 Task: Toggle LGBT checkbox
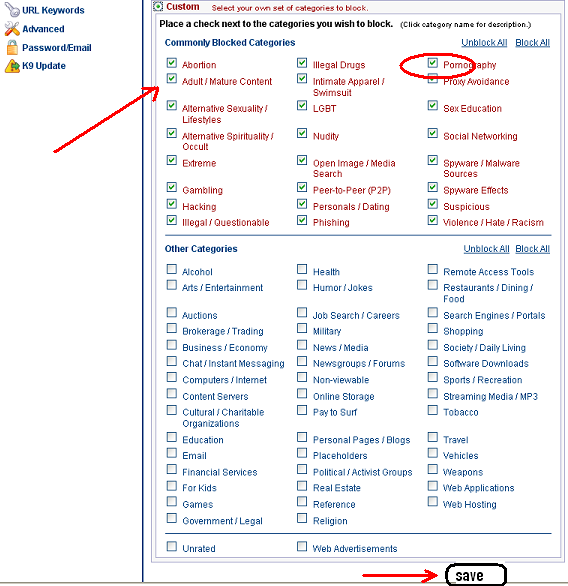tap(302, 105)
